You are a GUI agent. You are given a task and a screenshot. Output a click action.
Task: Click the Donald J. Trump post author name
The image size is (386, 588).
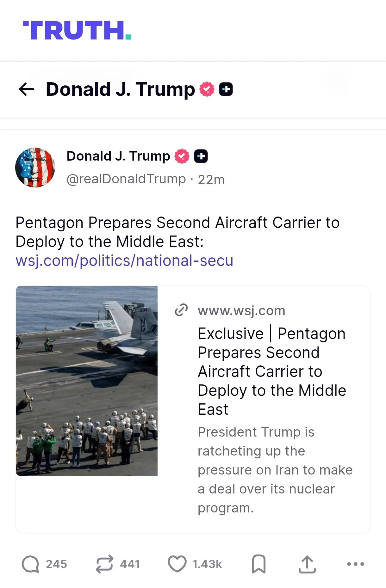(x=118, y=156)
